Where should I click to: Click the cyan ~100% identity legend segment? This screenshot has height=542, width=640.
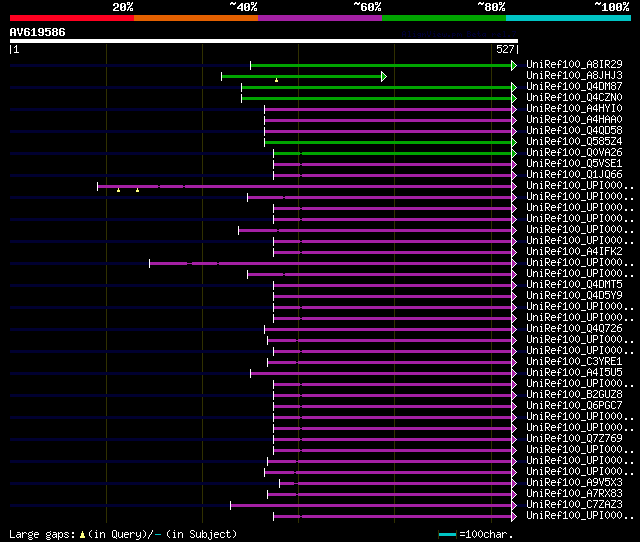pos(569,18)
